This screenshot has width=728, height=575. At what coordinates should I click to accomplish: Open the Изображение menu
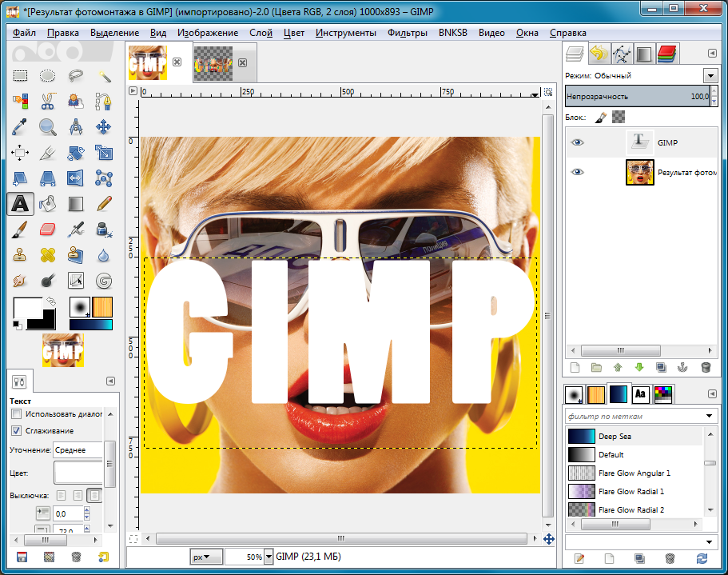[x=208, y=33]
